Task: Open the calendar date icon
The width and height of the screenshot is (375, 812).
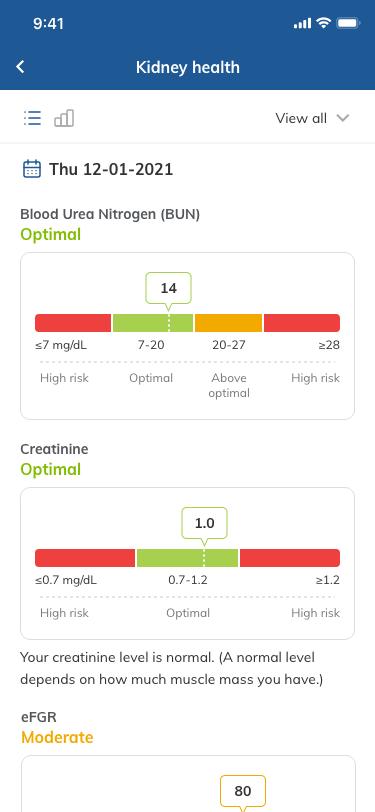Action: coord(32,169)
